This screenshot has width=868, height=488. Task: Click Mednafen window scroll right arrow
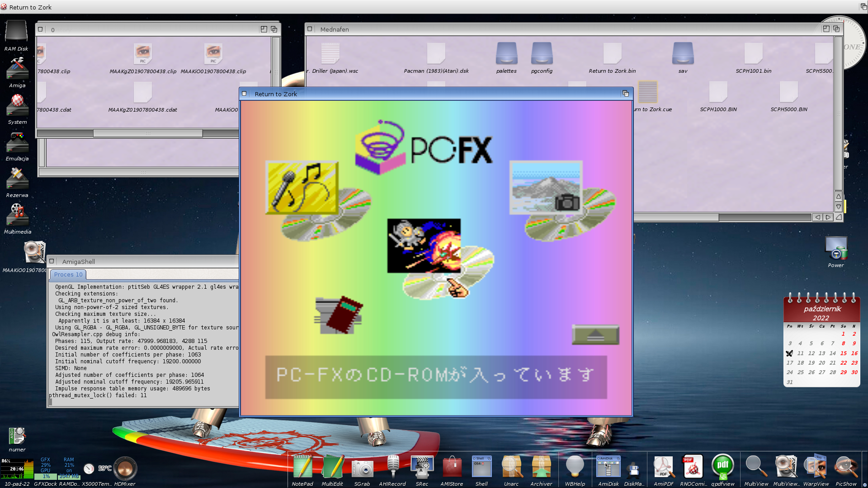[828, 217]
